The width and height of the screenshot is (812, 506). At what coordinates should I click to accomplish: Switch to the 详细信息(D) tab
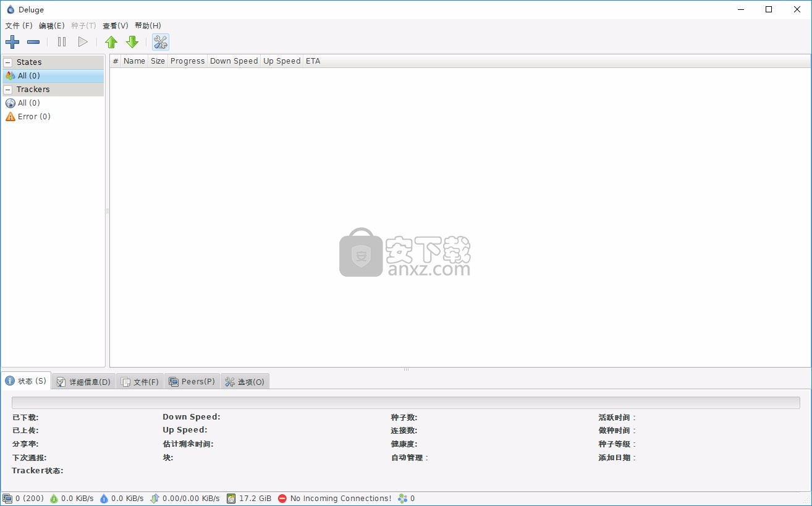click(x=83, y=382)
